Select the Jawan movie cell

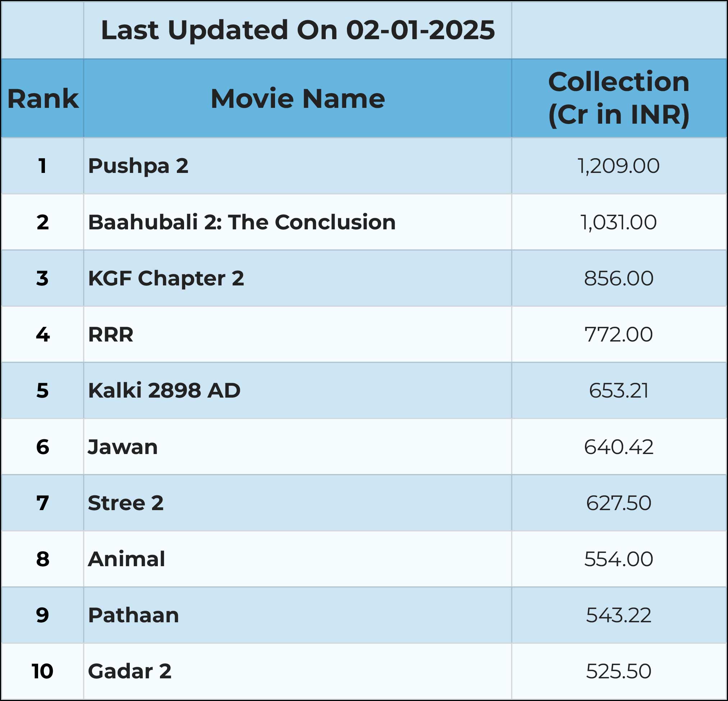coord(298,446)
